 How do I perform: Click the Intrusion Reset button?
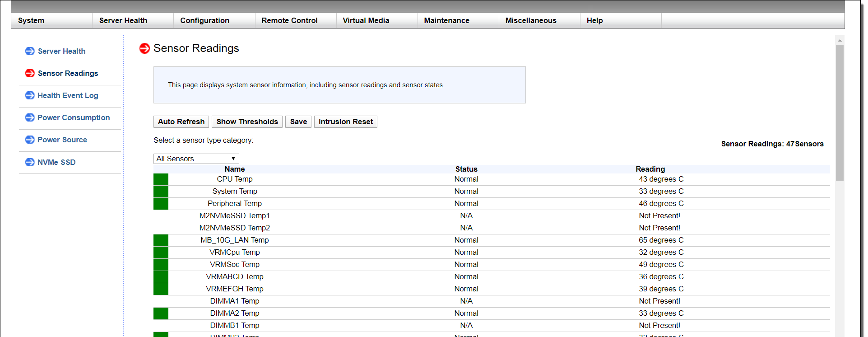coord(345,122)
